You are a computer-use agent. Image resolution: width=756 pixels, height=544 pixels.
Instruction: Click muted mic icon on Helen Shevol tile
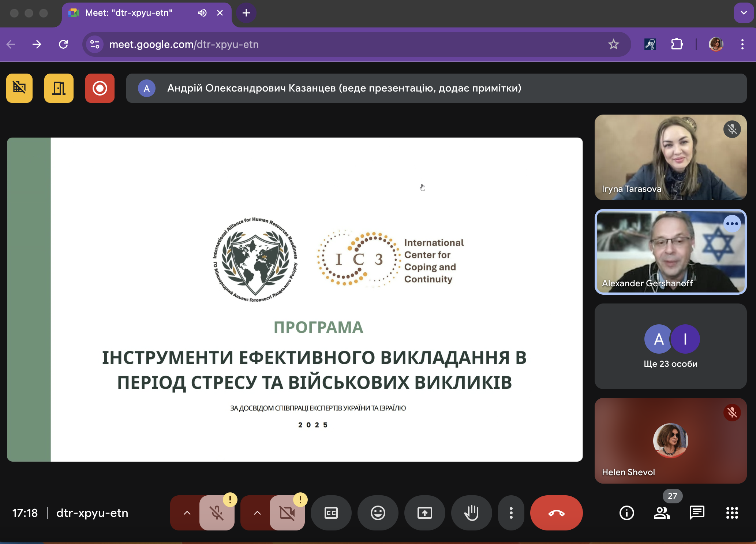tap(732, 413)
